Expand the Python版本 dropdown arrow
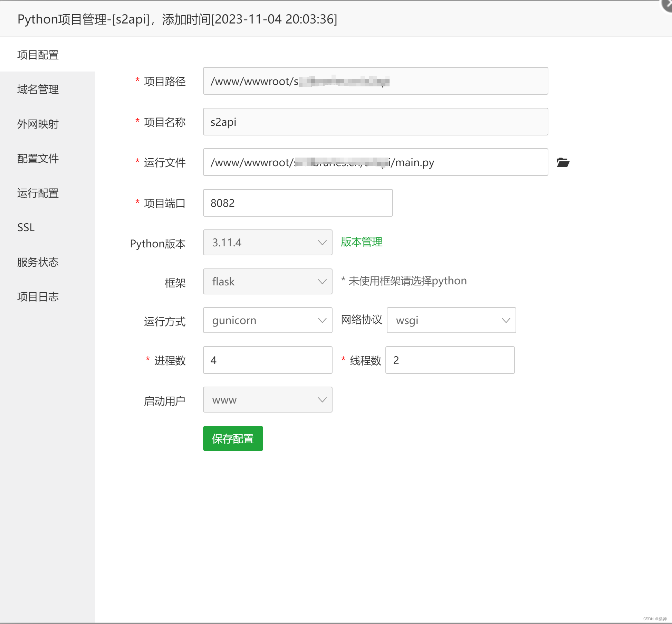672x624 pixels. coord(322,242)
